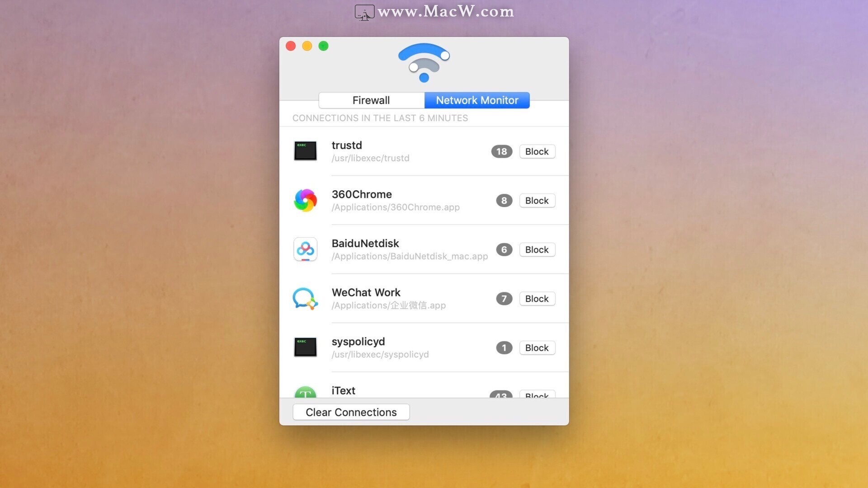
Task: Switch to the Firewall tab
Action: [371, 100]
